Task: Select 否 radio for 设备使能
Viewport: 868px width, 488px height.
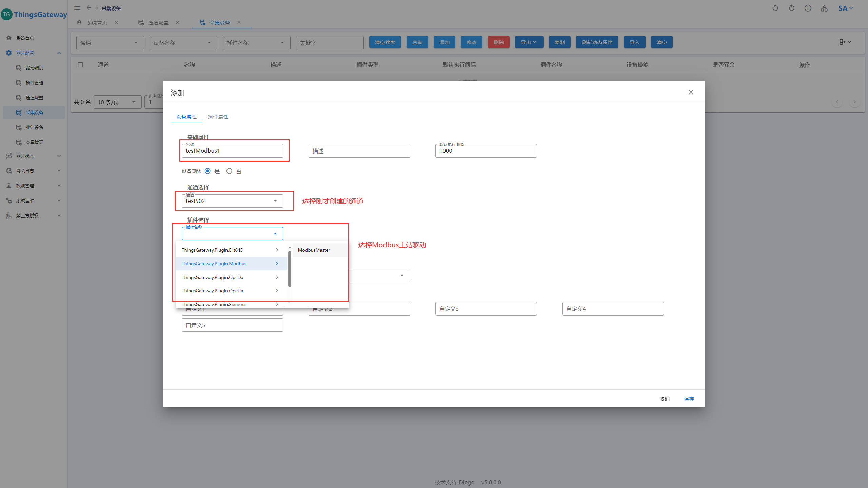Action: pos(229,171)
